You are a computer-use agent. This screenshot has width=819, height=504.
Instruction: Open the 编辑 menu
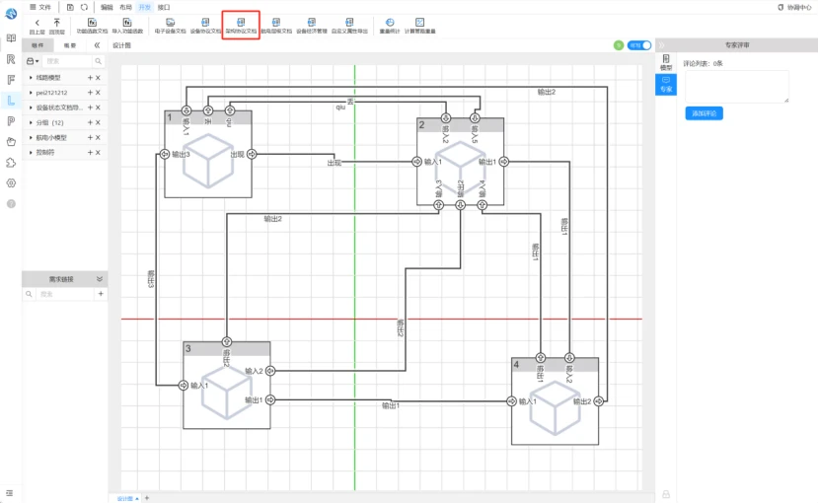[x=107, y=7]
